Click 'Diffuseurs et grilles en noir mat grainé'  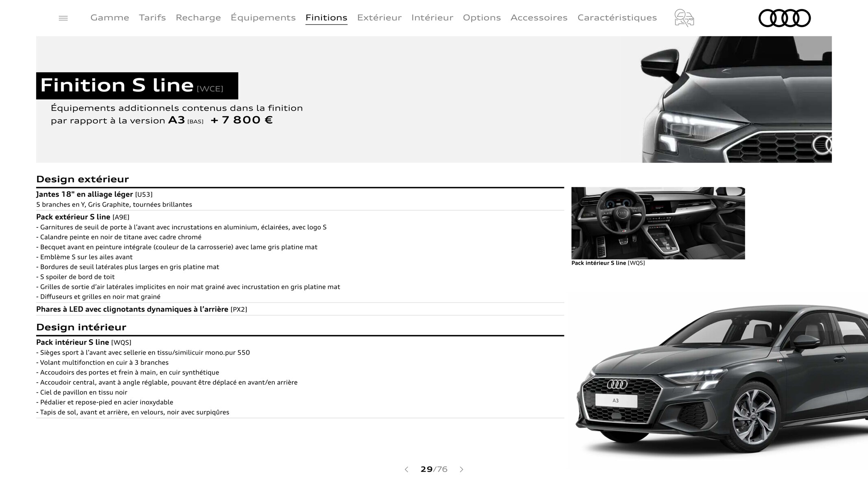pyautogui.click(x=98, y=297)
